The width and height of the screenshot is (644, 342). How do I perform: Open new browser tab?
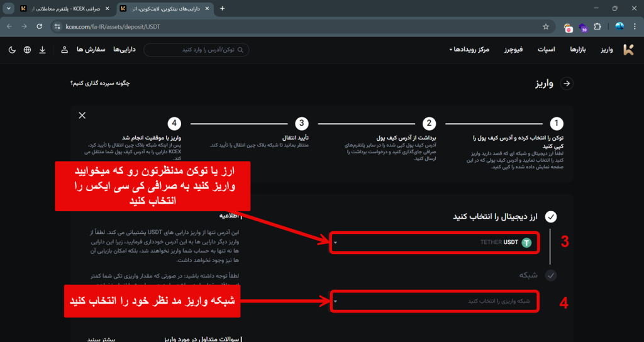222,9
